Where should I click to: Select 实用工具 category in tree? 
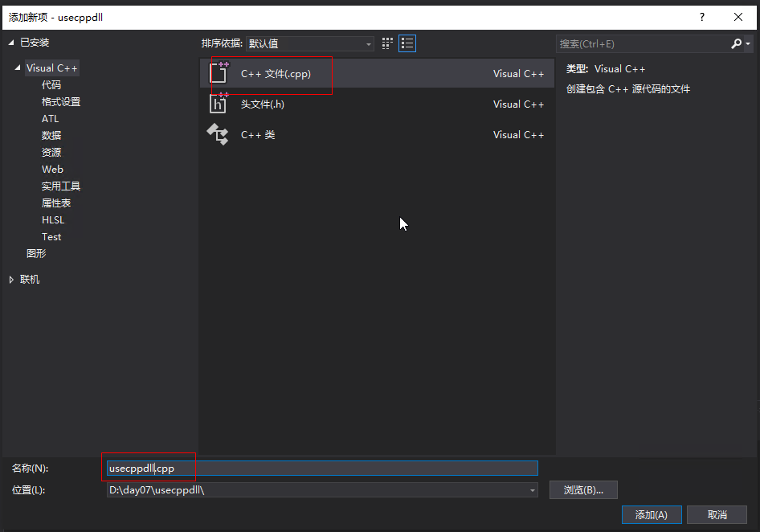61,186
